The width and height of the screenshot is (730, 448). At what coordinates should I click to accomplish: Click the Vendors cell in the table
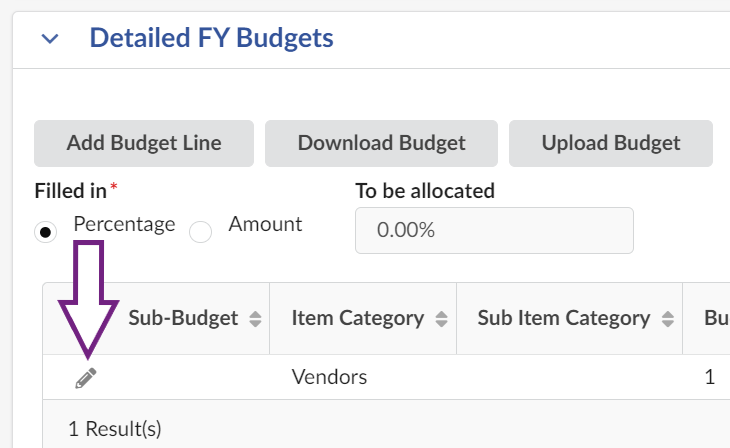[x=329, y=377]
